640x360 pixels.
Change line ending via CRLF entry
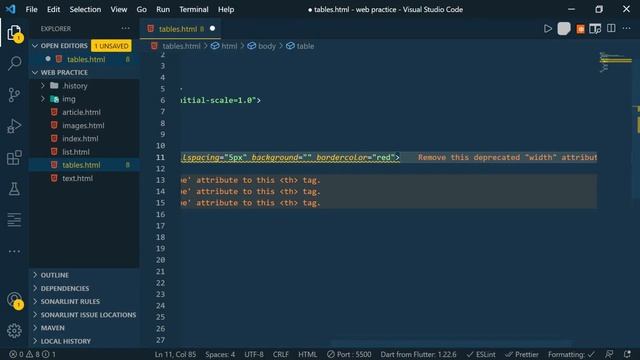280,354
